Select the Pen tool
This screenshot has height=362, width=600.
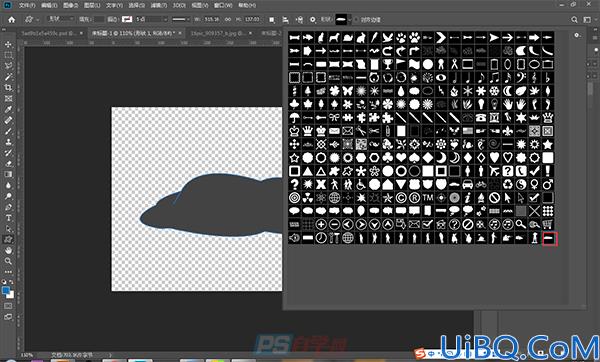coord(8,207)
